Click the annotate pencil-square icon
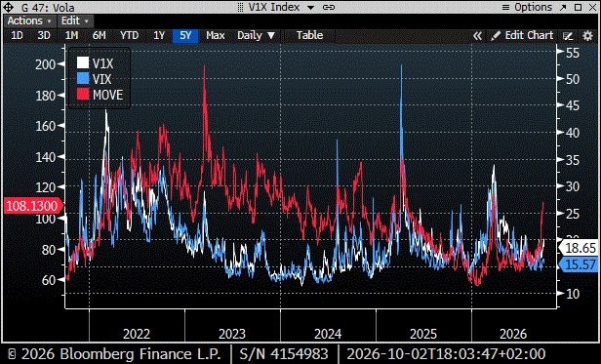This screenshot has height=364, width=601. 568,36
